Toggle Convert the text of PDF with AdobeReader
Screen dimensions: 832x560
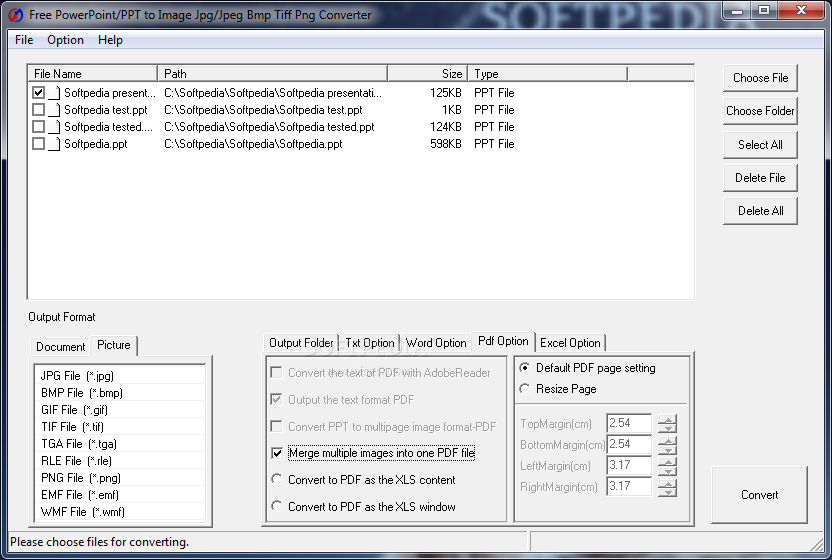[276, 373]
